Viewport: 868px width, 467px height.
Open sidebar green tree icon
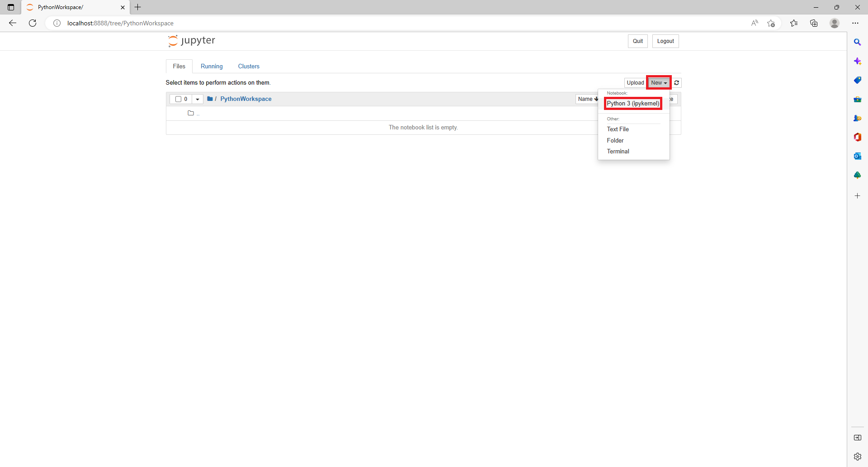point(858,175)
